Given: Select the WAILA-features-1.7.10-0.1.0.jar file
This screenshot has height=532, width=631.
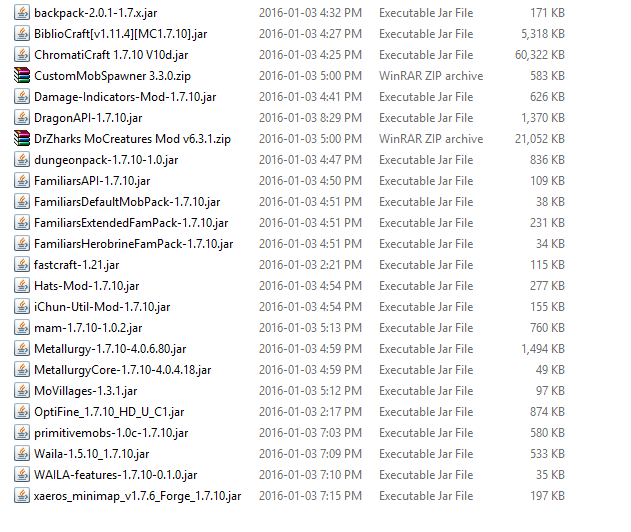Looking at the screenshot, I should coord(116,475).
